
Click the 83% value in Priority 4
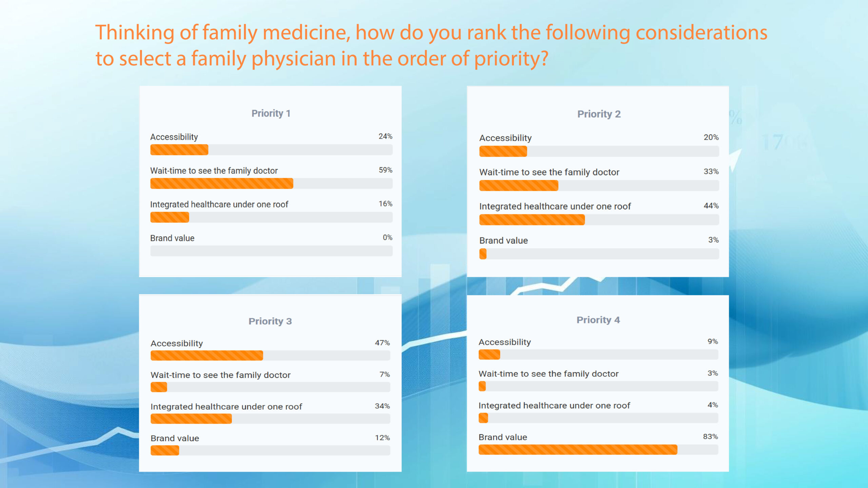(710, 436)
